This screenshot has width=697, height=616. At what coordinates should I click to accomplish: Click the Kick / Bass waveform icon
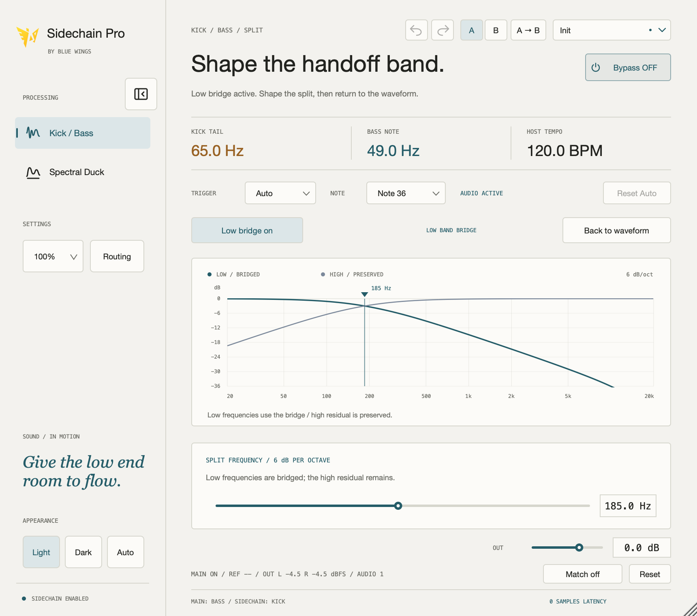[33, 133]
